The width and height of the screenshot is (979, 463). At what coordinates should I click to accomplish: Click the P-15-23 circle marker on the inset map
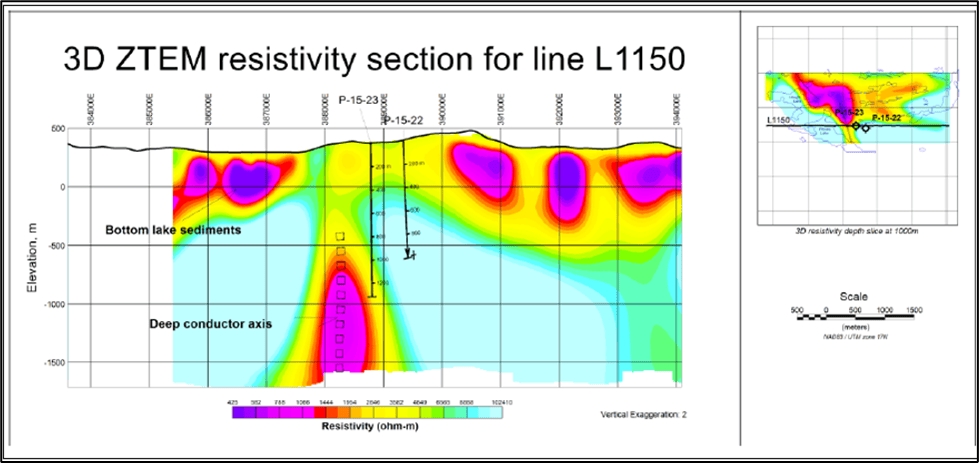(x=855, y=125)
